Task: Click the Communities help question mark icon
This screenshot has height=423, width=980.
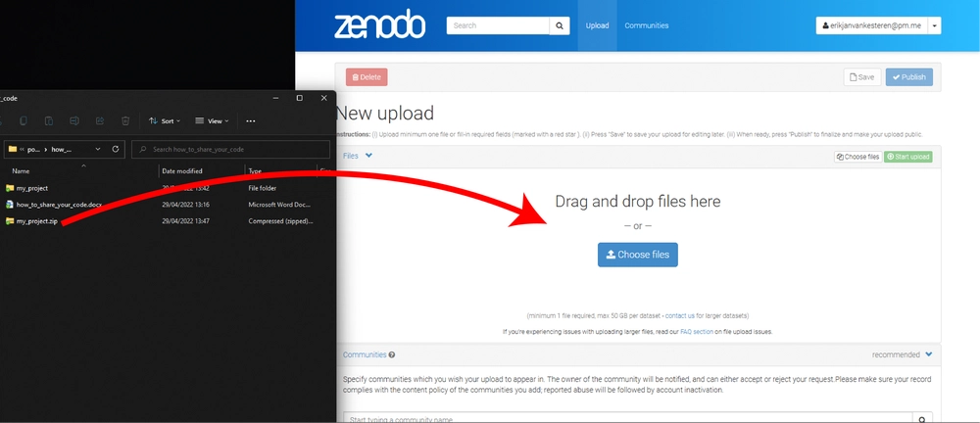Action: click(392, 354)
